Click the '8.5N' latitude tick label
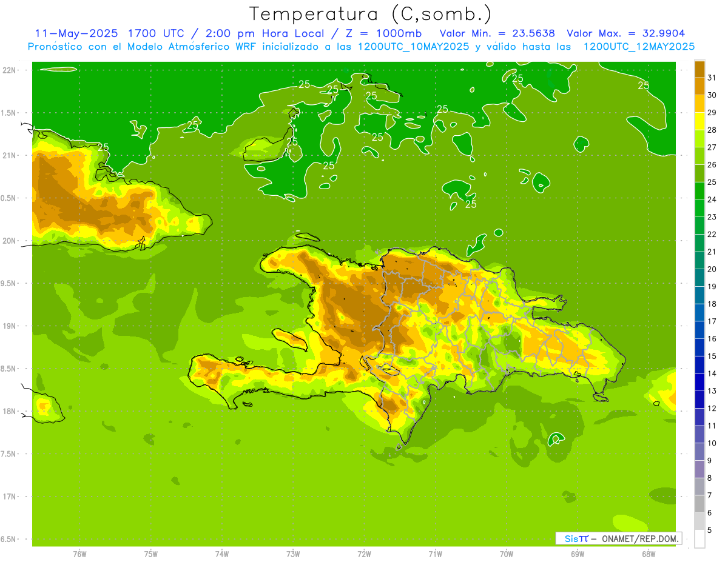The width and height of the screenshot is (728, 562). tap(9, 369)
